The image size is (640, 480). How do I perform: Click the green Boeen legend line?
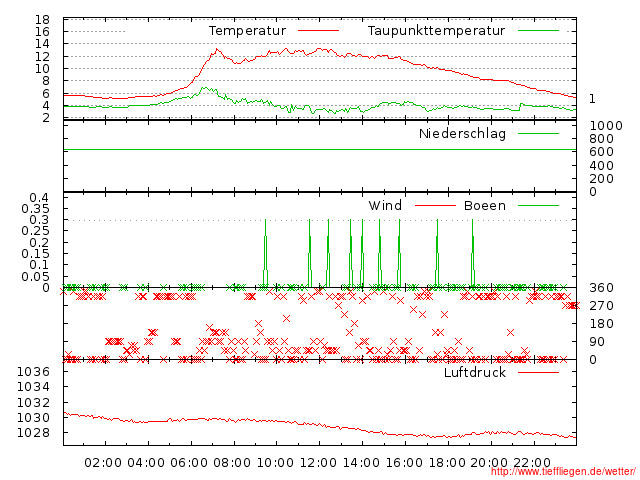[538, 205]
